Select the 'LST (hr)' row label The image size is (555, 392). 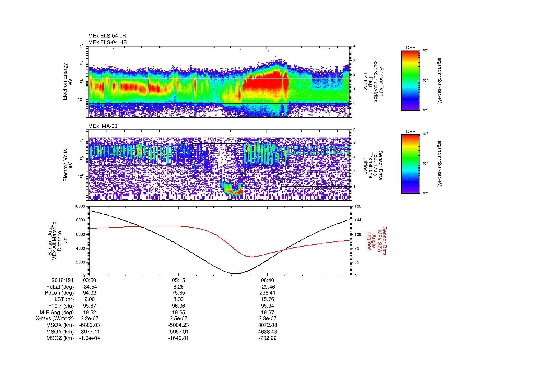coord(64,300)
